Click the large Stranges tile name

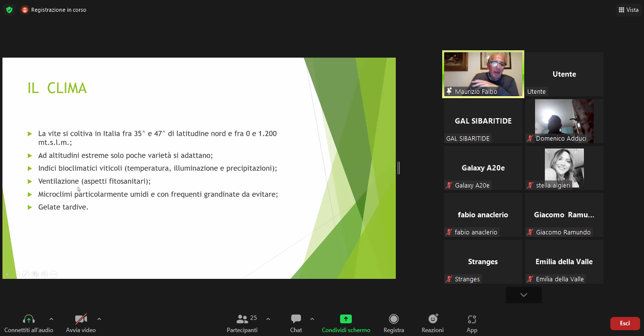coord(483,262)
